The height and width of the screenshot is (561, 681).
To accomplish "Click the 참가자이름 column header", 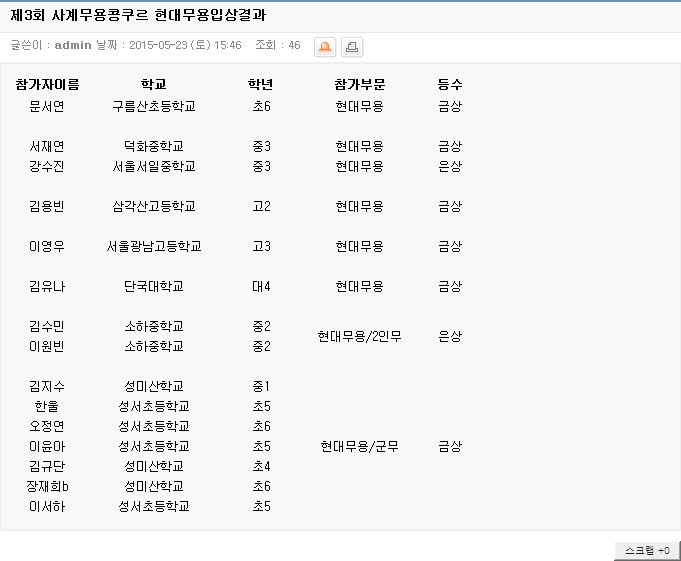I will 47,84.
